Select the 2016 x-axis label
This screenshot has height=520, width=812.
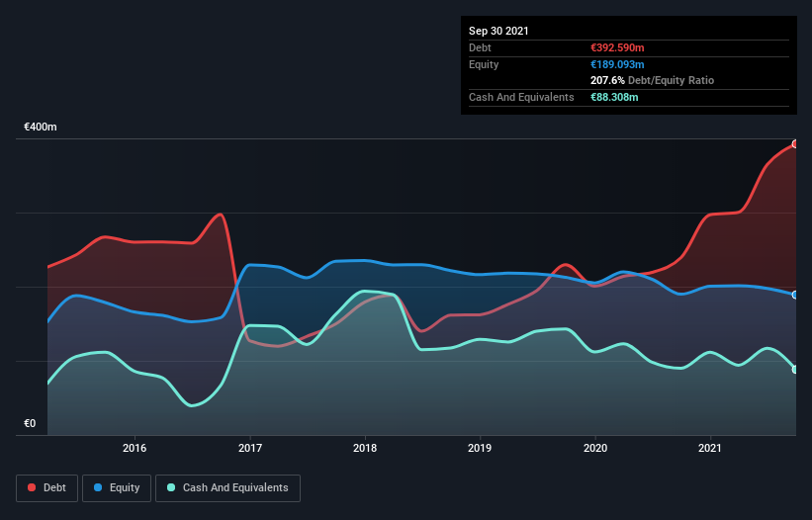pyautogui.click(x=135, y=448)
